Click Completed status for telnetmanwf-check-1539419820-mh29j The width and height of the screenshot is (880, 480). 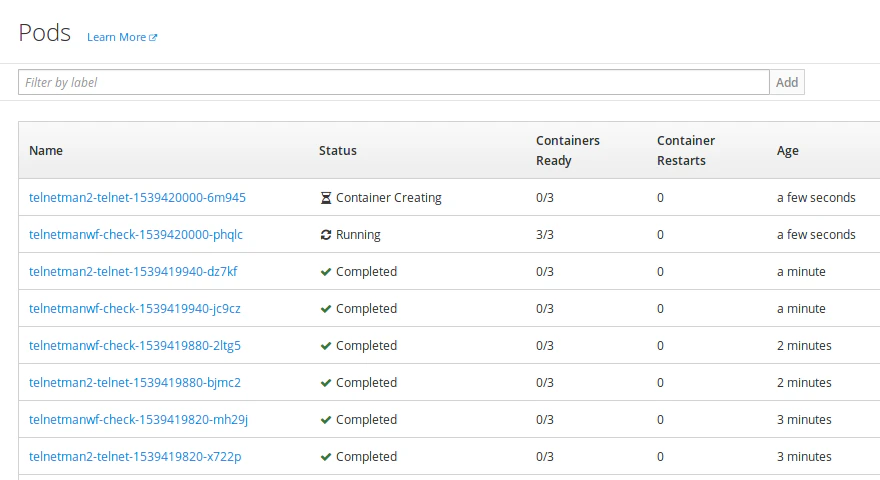(366, 420)
